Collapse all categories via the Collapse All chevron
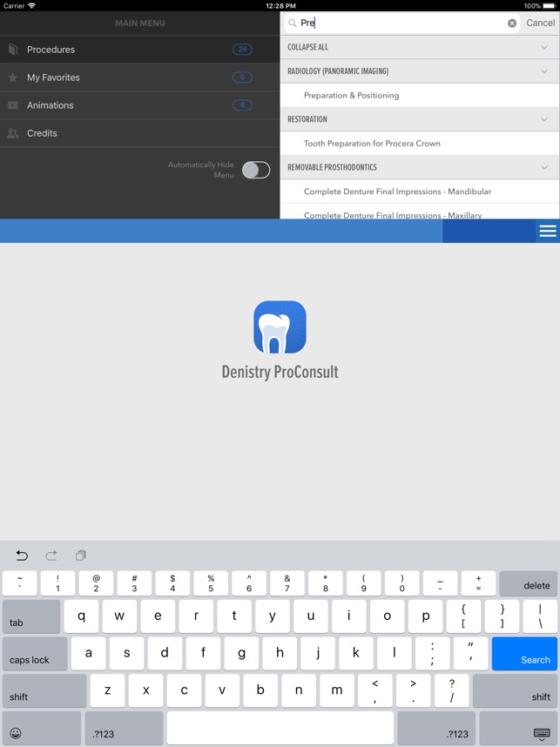This screenshot has height=747, width=560. [544, 47]
